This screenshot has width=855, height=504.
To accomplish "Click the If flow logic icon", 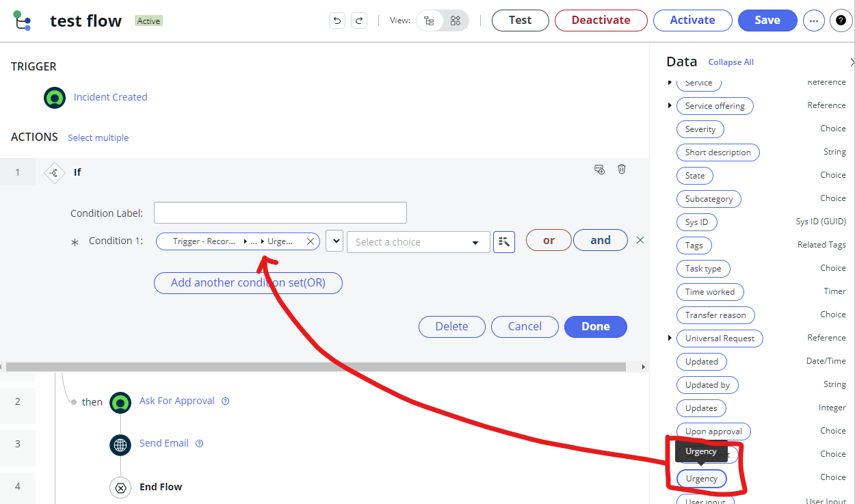I will (55, 172).
